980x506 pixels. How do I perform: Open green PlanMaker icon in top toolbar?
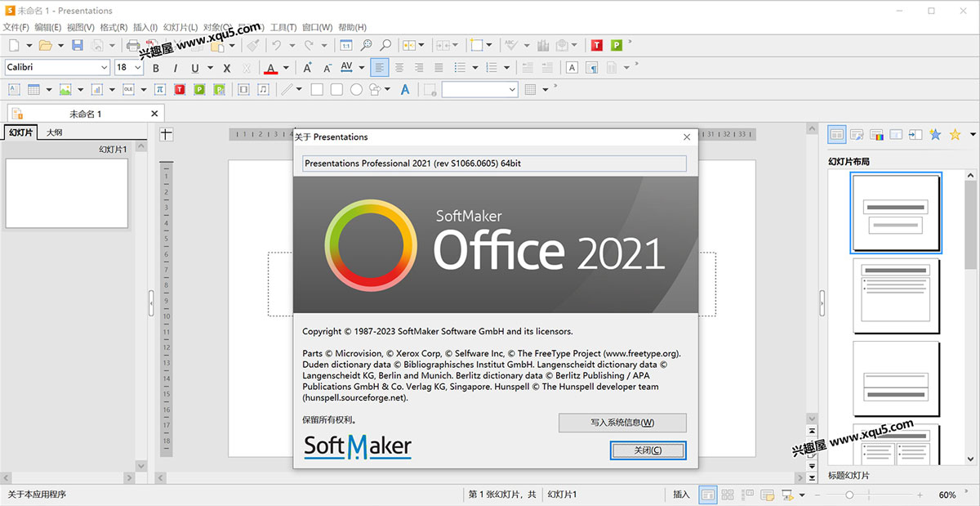617,46
